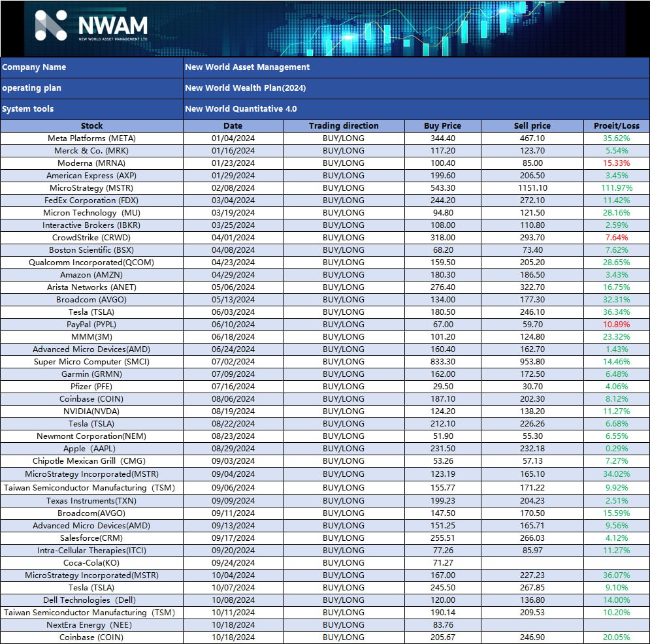650x644 pixels.
Task: Click 'Chipotle Mexican Grill (CMG)' cell
Action: point(91,462)
